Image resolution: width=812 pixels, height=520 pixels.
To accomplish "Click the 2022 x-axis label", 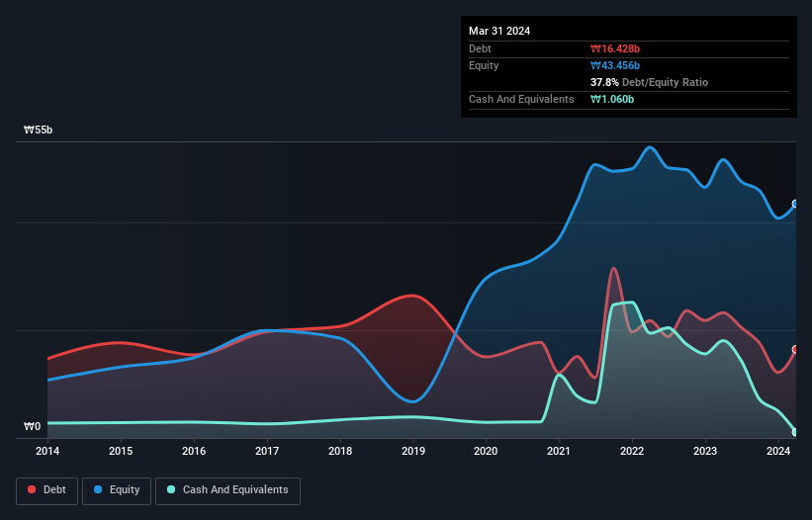I will [x=632, y=451].
